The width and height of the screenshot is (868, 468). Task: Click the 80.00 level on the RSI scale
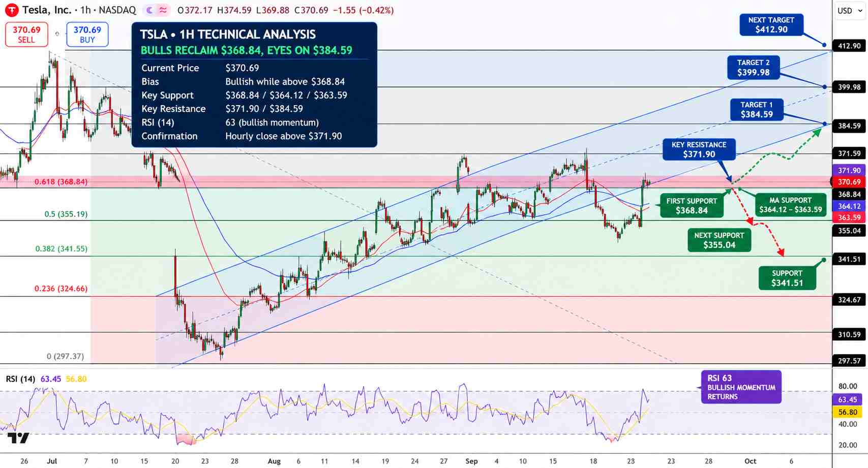coord(848,386)
